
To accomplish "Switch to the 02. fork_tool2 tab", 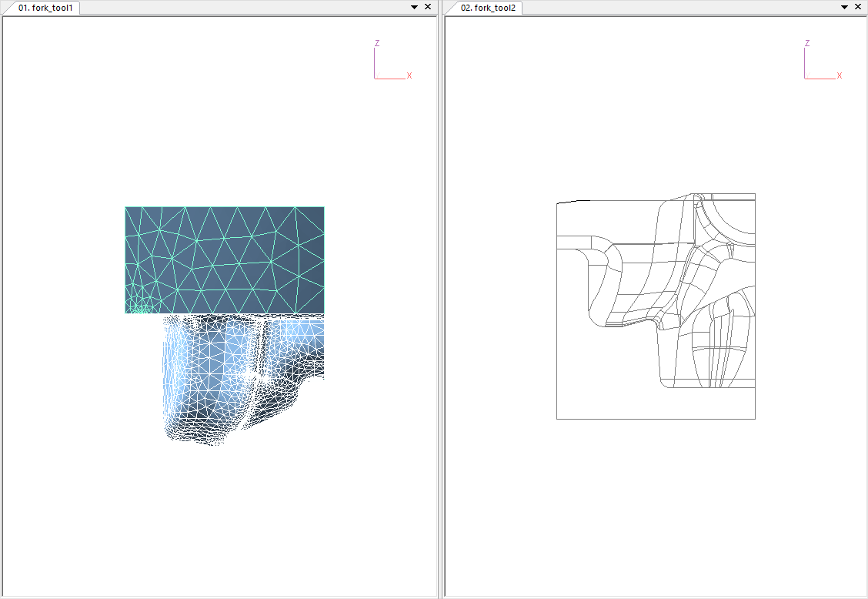I will tap(488, 8).
